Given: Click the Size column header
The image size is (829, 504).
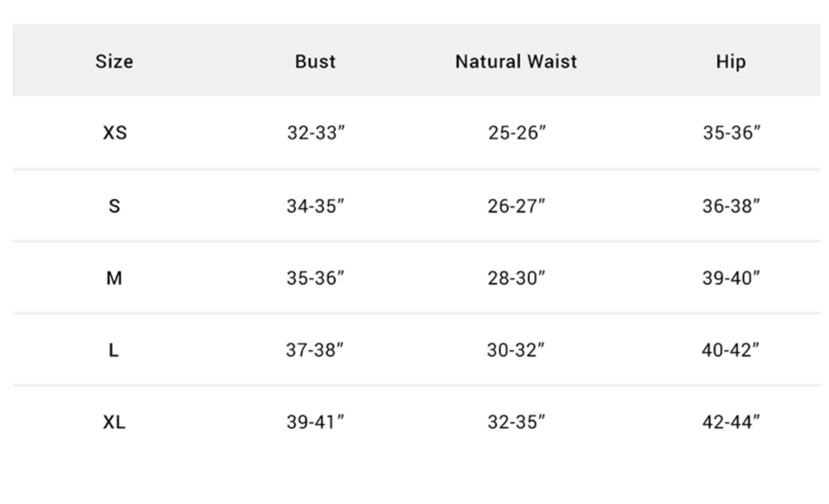Looking at the screenshot, I should pos(114,61).
